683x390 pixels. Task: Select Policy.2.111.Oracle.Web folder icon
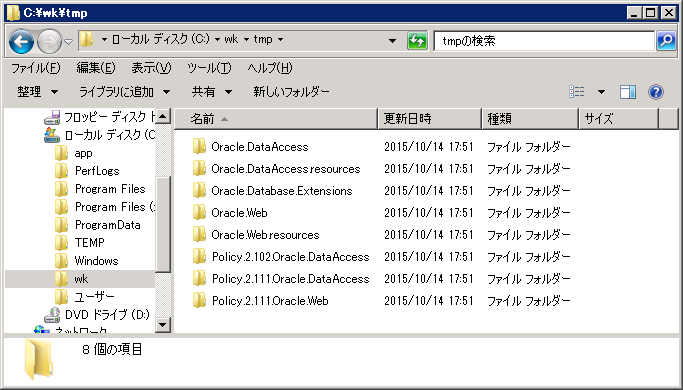[x=199, y=300]
